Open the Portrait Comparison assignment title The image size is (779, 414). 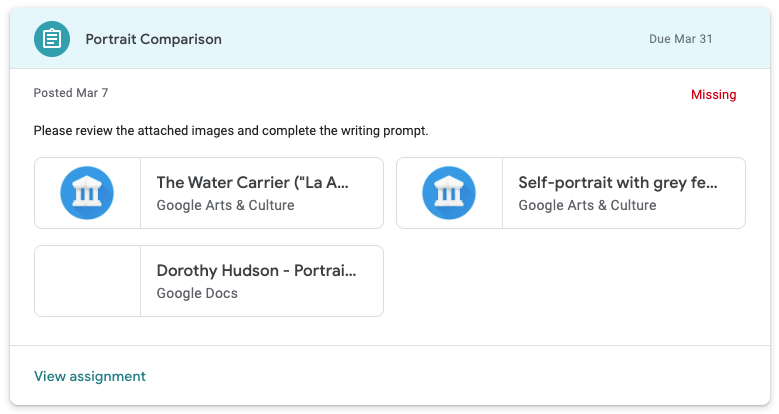click(x=154, y=39)
